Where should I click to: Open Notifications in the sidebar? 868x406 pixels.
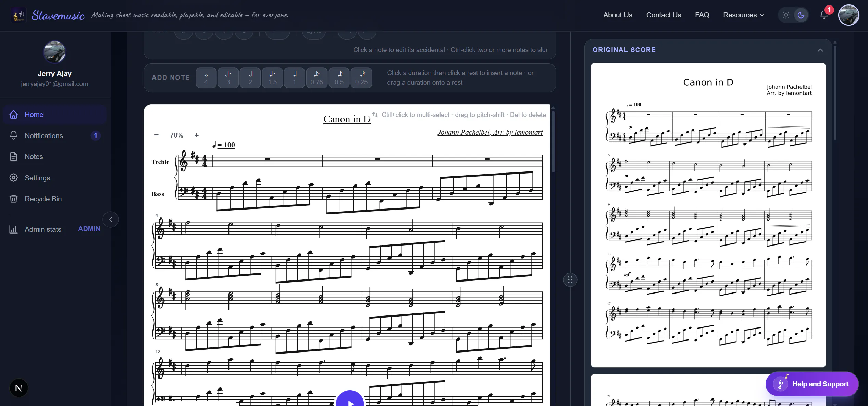point(55,135)
